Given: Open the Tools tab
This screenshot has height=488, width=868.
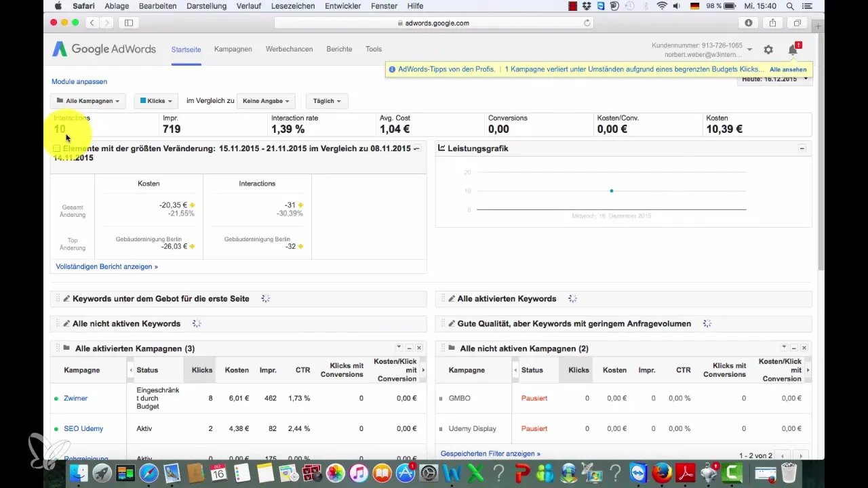Looking at the screenshot, I should (374, 49).
